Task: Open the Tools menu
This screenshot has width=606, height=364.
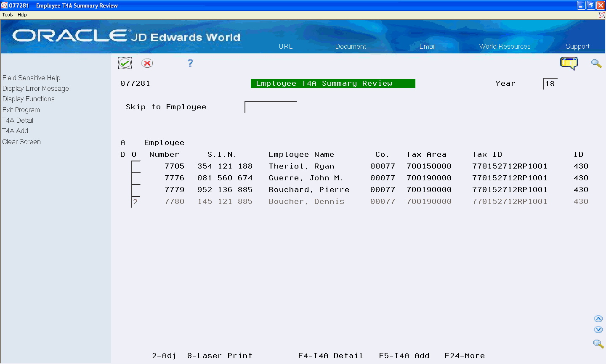Action: [8, 15]
